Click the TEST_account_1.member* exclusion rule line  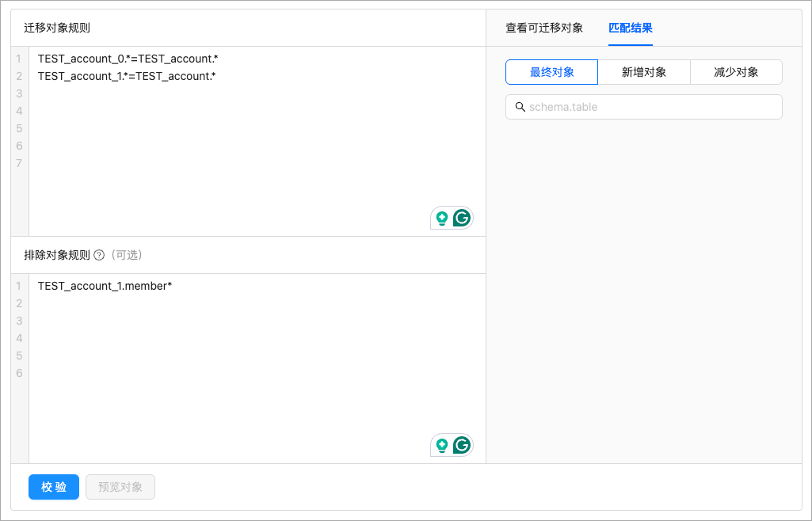105,286
